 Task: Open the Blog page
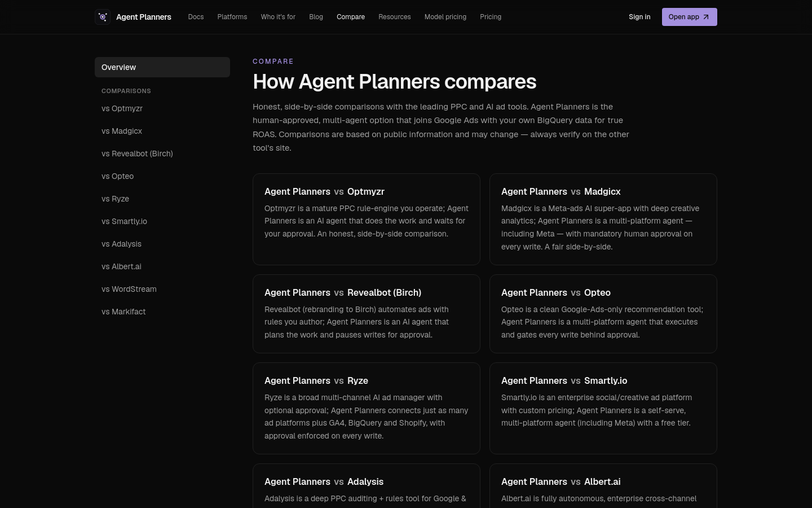(316, 17)
